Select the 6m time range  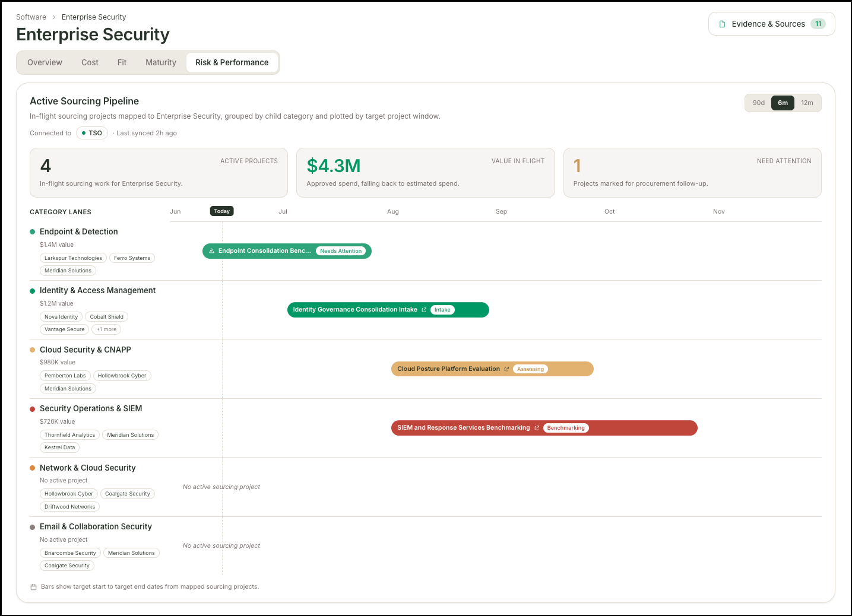click(x=783, y=103)
